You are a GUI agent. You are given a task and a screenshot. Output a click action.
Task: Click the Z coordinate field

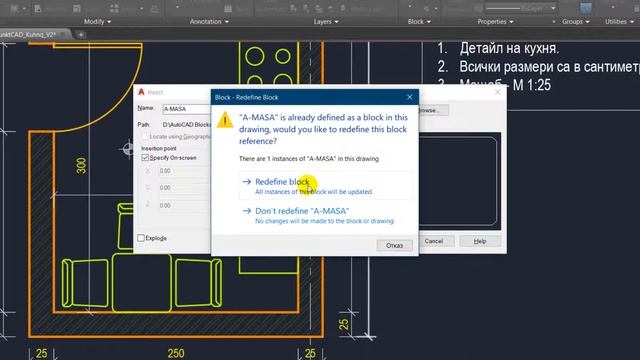[x=184, y=205]
